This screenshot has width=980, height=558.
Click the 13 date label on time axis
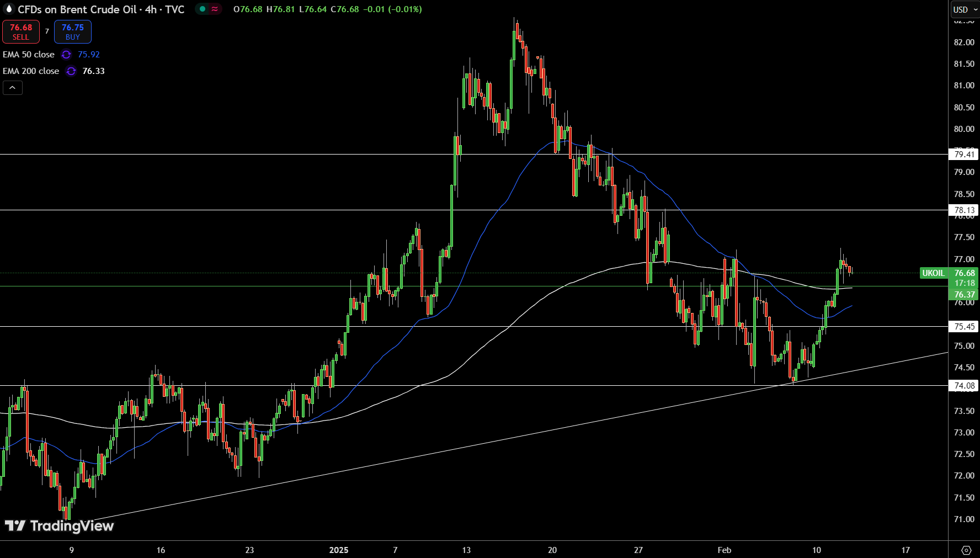coord(466,550)
